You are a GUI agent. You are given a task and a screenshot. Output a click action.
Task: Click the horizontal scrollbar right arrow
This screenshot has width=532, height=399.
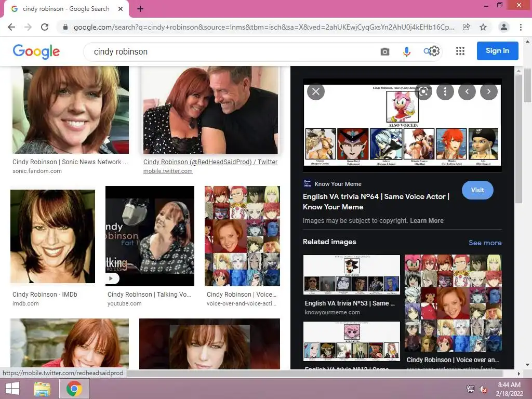pos(518,374)
